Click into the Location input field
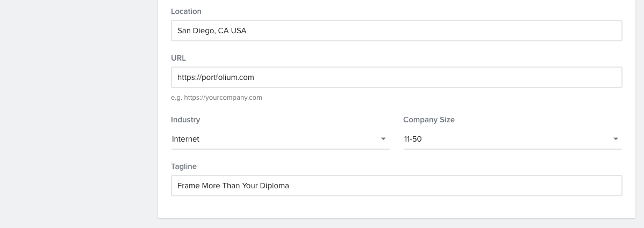 tap(396, 31)
